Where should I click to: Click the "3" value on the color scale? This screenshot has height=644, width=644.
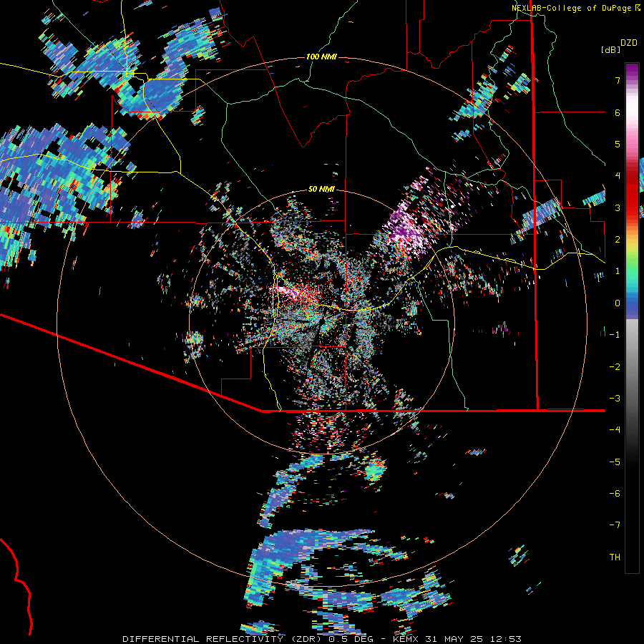[x=618, y=208]
